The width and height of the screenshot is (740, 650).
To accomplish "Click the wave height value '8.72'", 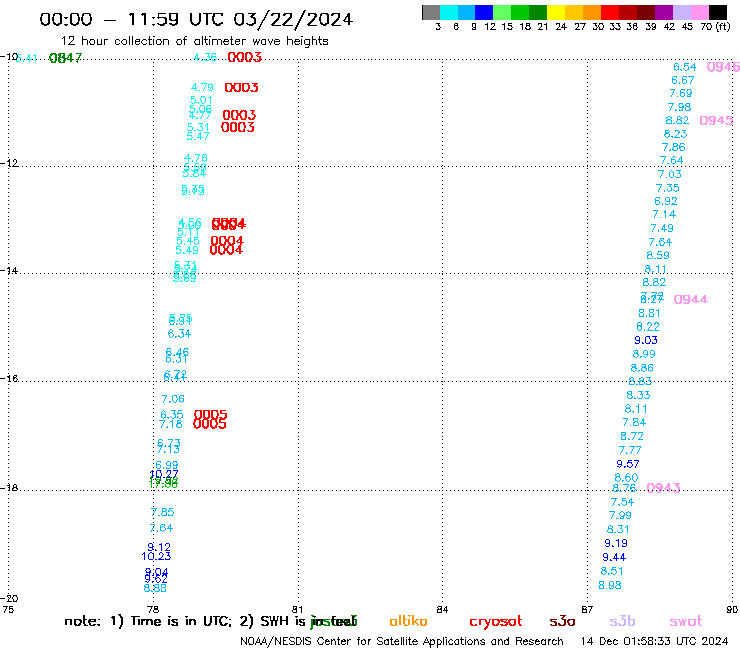I will coord(631,436).
